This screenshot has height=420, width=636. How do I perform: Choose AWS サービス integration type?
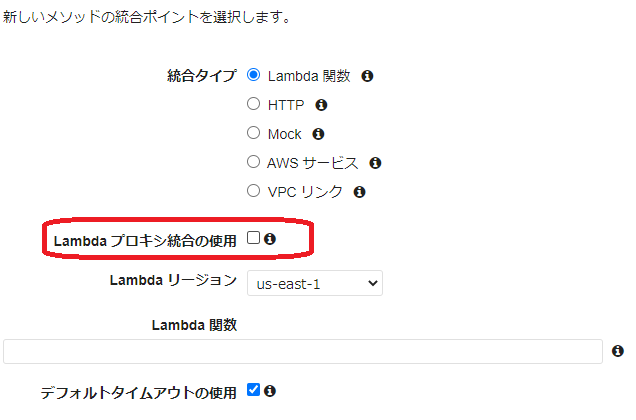tap(254, 162)
